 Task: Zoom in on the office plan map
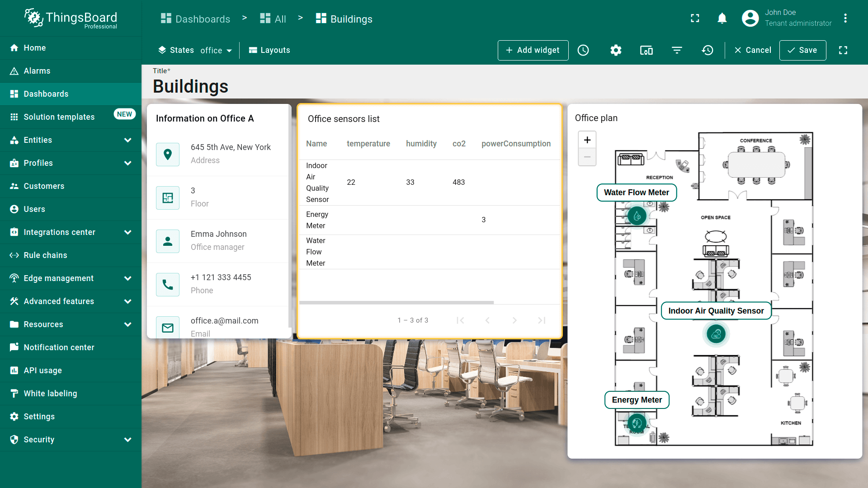tap(587, 140)
